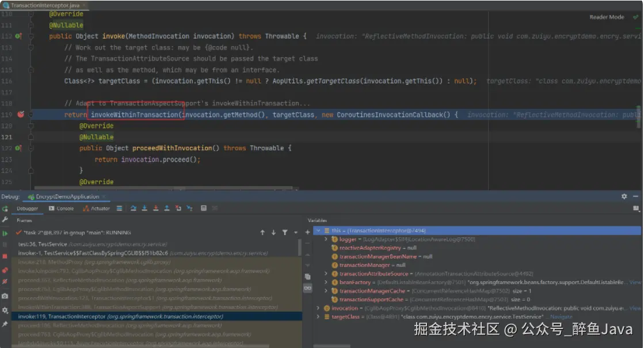Viewport: 644px width, 348px height.
Task: Click Show Execution Point icon
Action: tap(120, 209)
